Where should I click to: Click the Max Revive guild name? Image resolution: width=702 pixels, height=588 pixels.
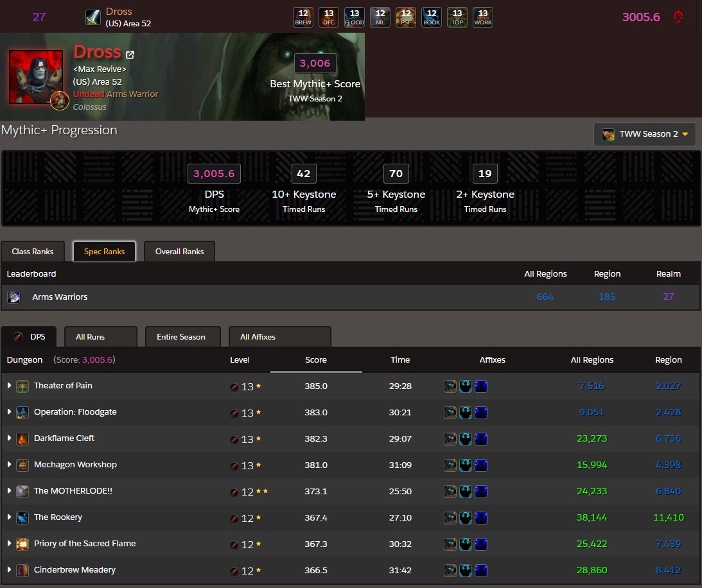click(100, 69)
